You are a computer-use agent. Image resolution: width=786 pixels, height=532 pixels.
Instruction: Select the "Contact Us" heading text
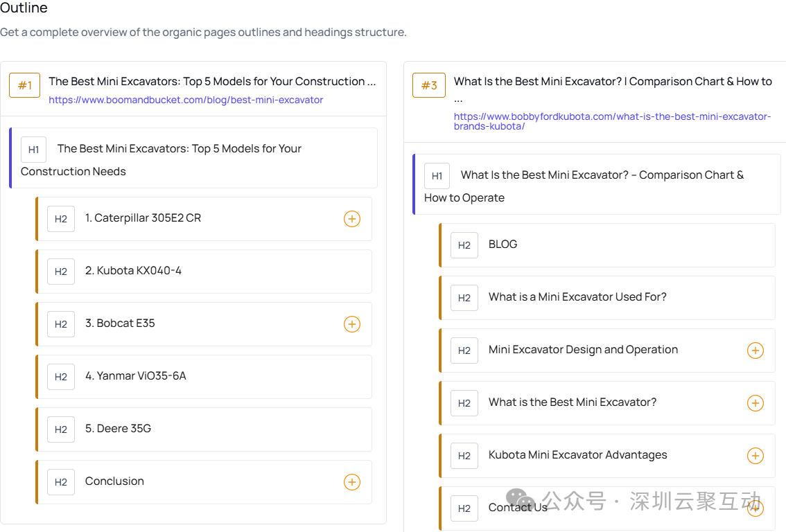click(x=518, y=508)
